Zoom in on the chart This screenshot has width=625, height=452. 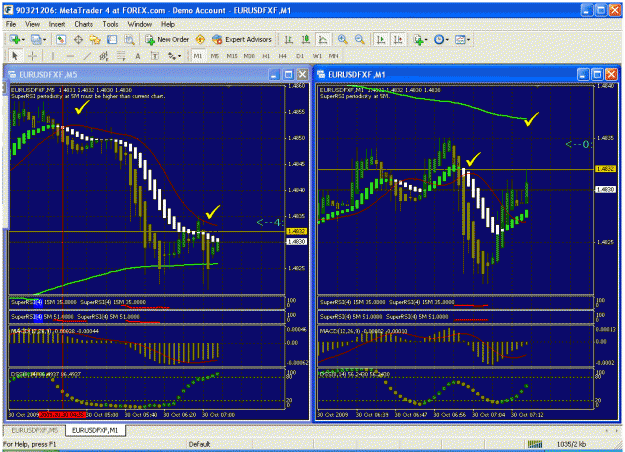point(342,39)
